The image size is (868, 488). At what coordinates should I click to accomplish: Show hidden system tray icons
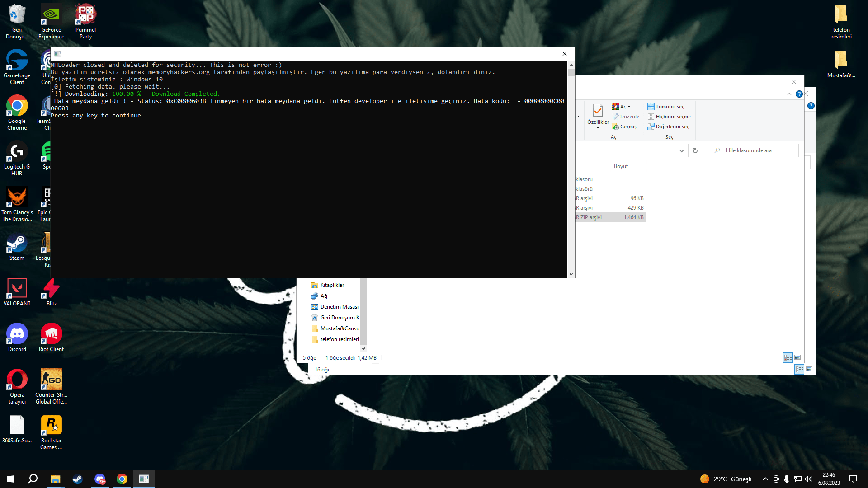(765, 479)
